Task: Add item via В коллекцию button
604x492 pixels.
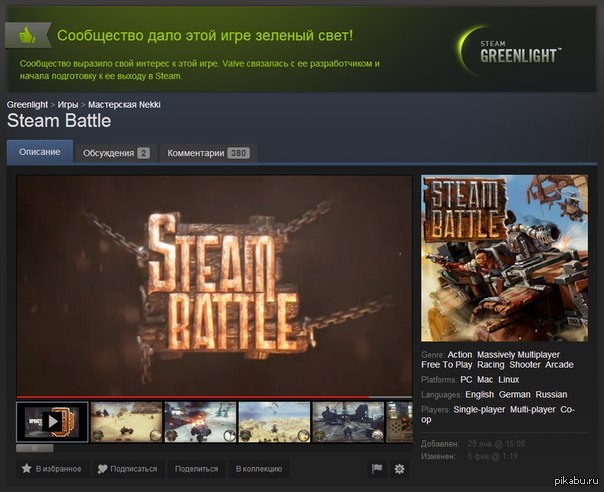Action: point(258,468)
